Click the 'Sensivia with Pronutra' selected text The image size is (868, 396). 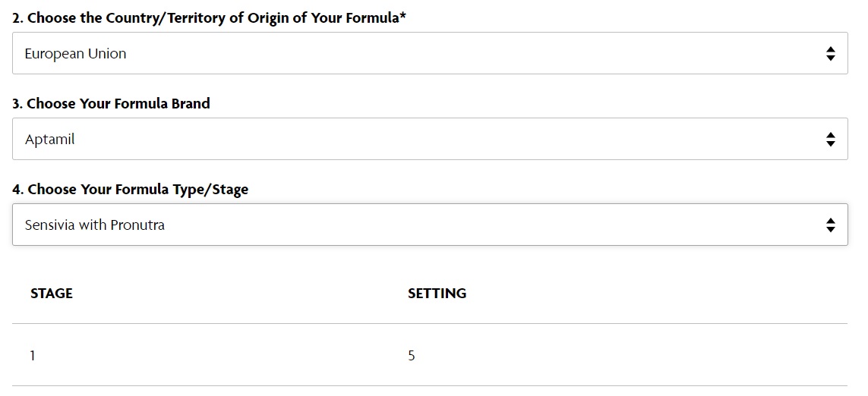[x=95, y=225]
